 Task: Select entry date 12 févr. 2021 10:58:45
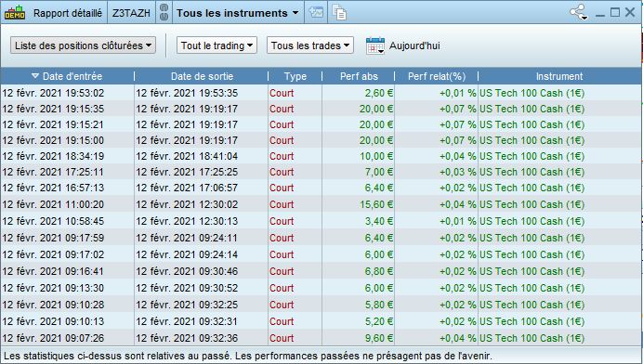53,221
